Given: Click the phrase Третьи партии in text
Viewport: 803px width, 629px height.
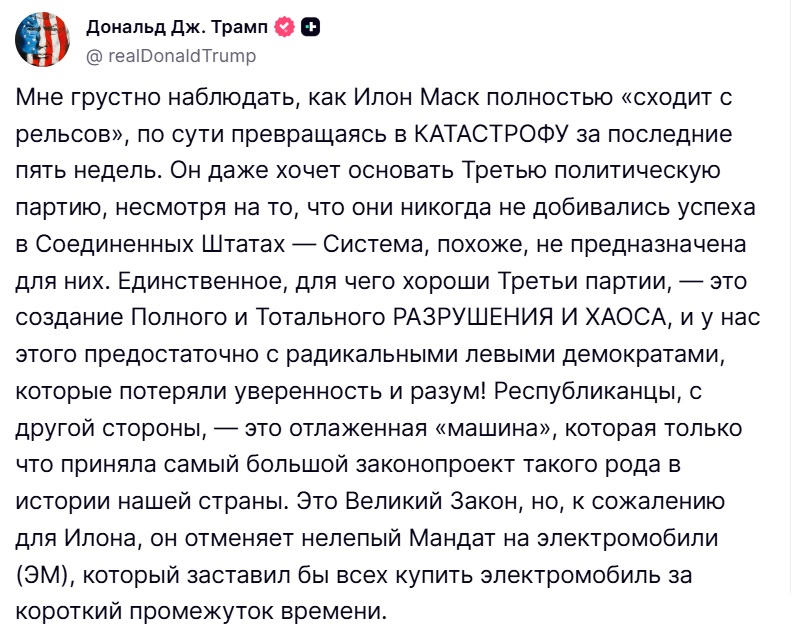Looking at the screenshot, I should (584, 281).
